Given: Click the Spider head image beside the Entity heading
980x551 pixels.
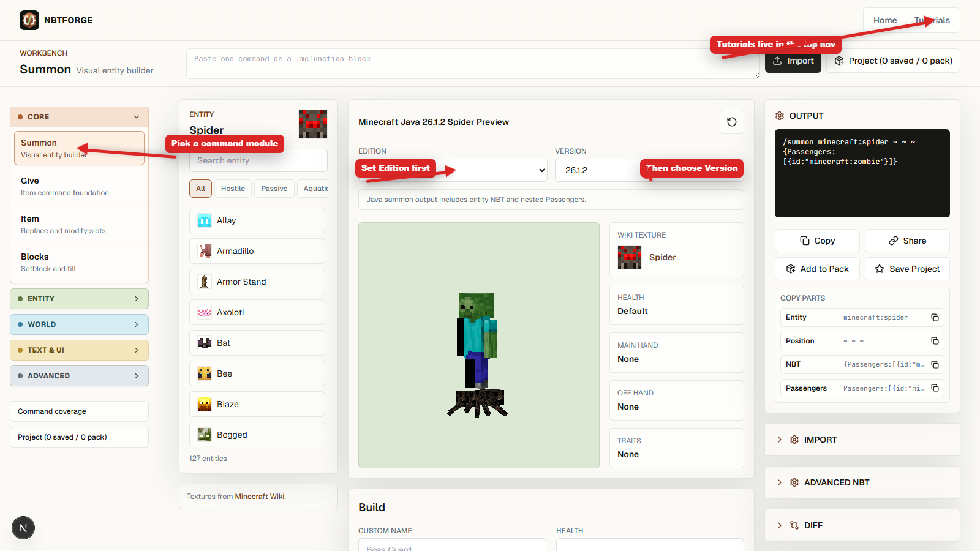Looking at the screenshot, I should pos(313,124).
